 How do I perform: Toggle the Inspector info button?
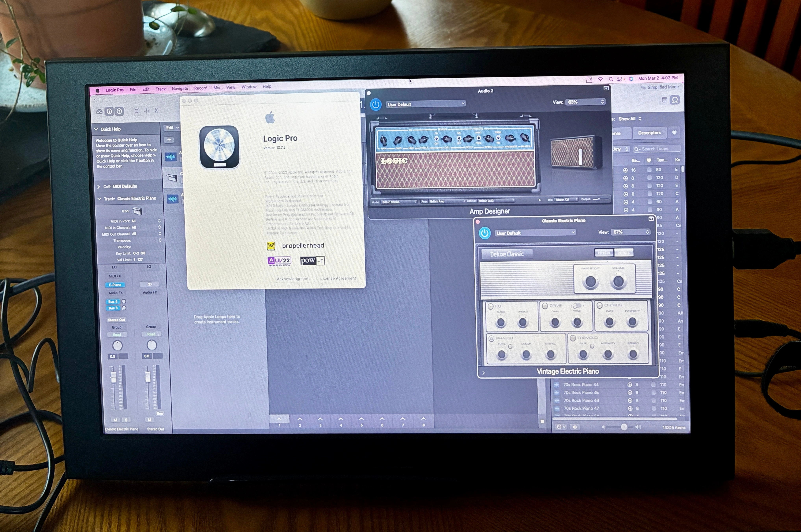(x=109, y=111)
